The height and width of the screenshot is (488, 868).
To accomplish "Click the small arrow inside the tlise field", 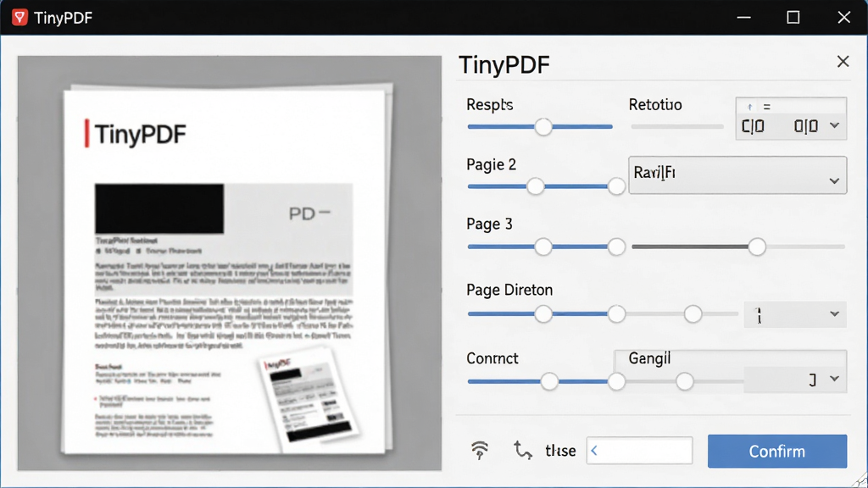I will pos(594,451).
